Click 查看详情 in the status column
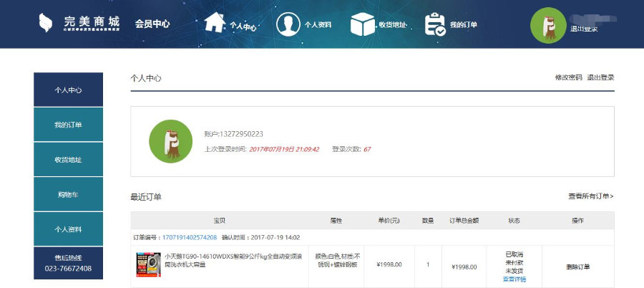 [514, 279]
